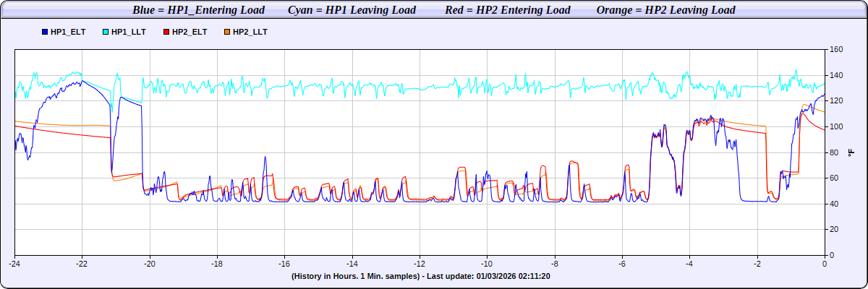868x289 pixels.
Task: Click the 'Cyan = HP1 Leaving Load' title text
Action: coord(352,10)
